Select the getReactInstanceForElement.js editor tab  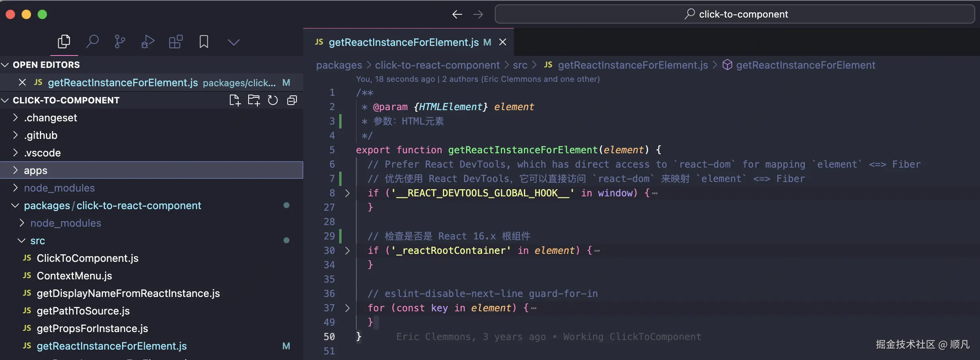409,42
